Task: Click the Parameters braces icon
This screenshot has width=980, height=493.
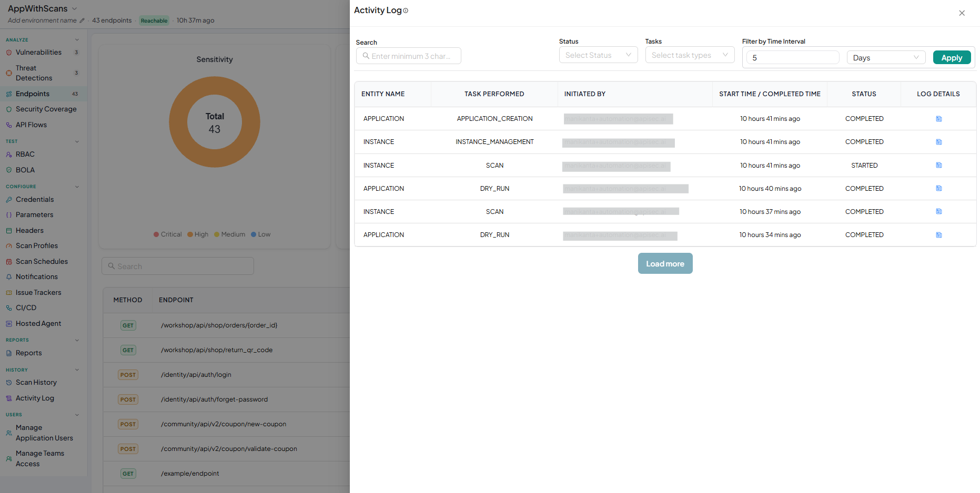Action: 9,215
